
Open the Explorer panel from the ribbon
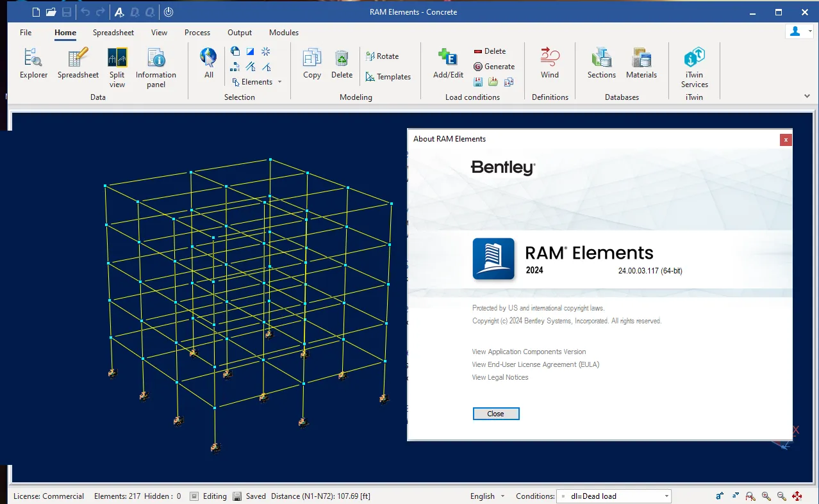33,64
